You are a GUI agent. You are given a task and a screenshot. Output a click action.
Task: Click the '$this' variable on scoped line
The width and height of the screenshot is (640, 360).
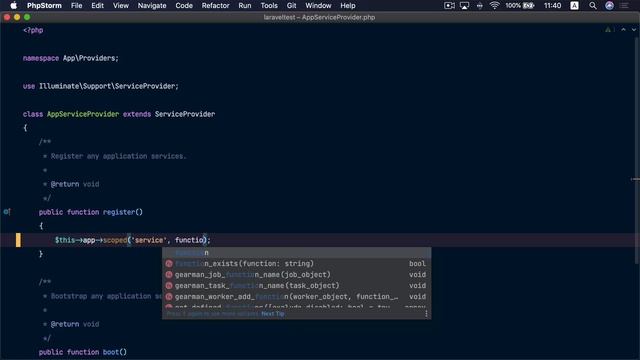coord(64,240)
